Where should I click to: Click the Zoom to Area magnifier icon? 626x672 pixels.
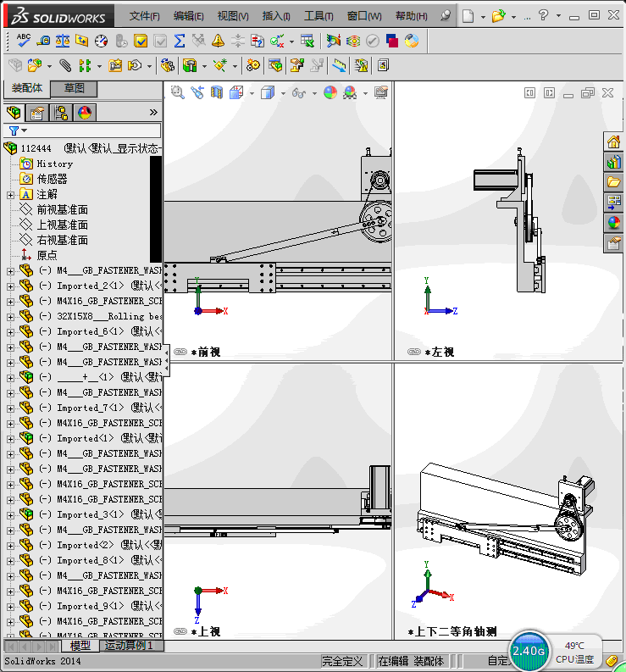[x=177, y=92]
